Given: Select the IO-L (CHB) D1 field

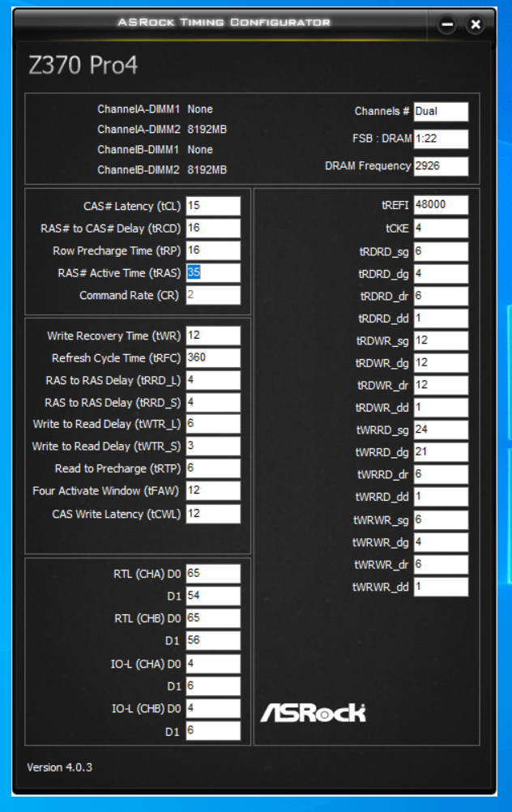Looking at the screenshot, I should [213, 730].
